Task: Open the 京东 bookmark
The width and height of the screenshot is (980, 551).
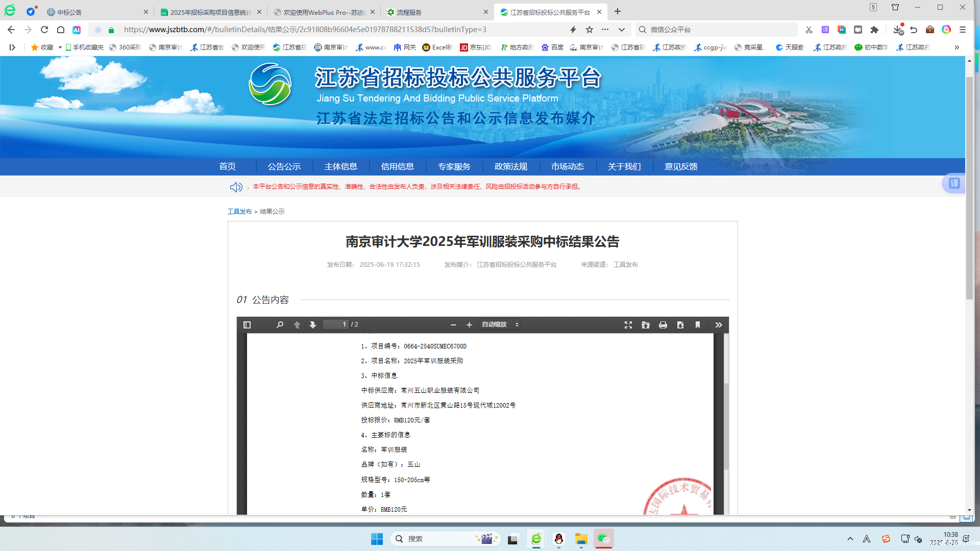Action: click(x=476, y=47)
